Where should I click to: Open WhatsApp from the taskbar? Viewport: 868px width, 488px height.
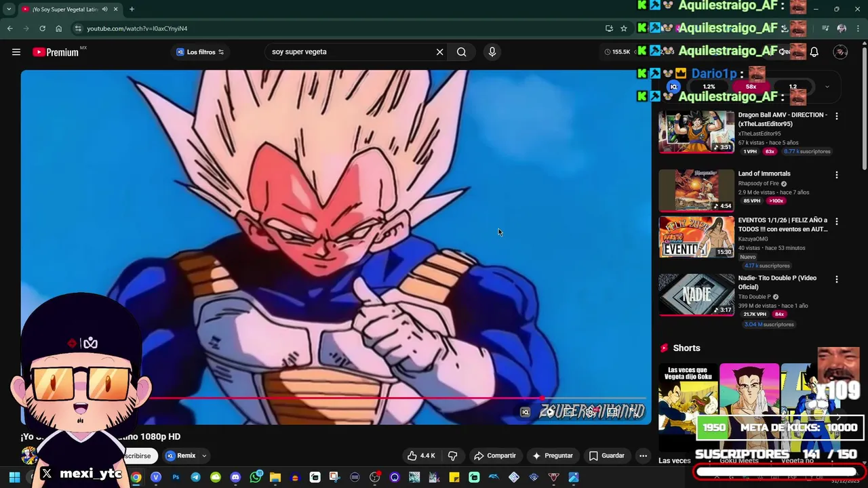point(256,477)
